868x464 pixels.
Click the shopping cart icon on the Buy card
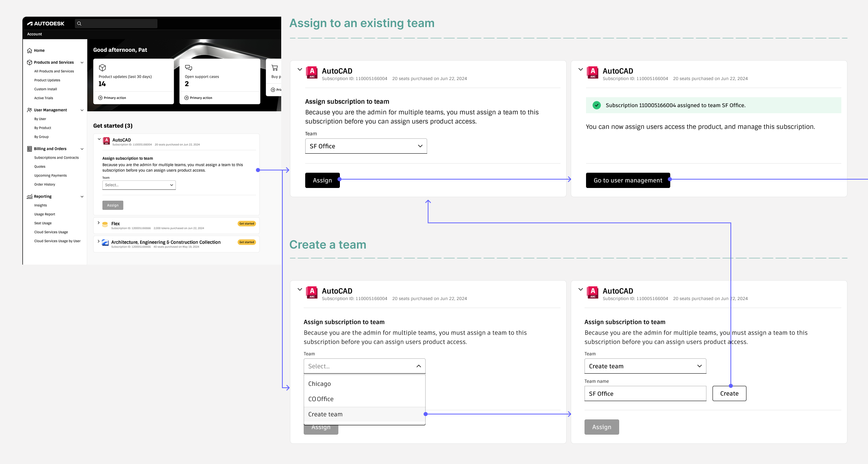[275, 68]
